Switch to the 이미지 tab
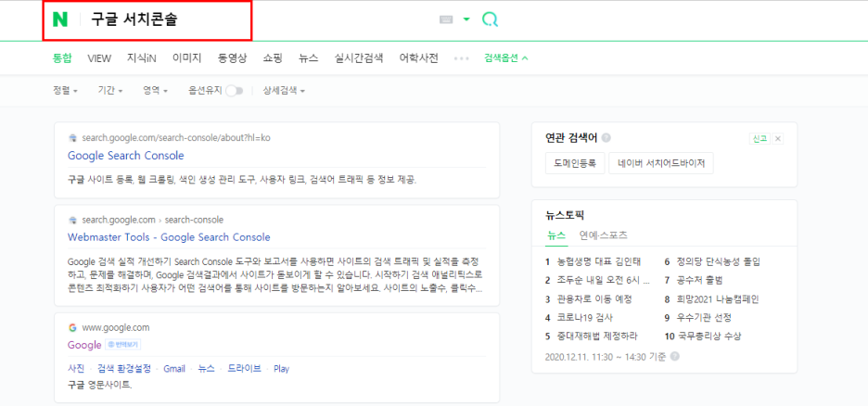This screenshot has width=868, height=406. click(187, 58)
